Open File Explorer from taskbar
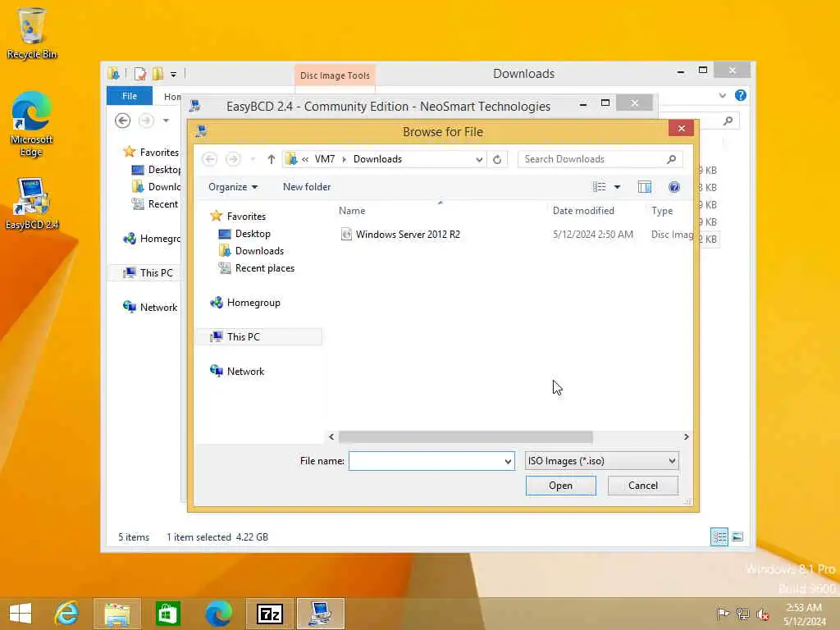 point(117,614)
